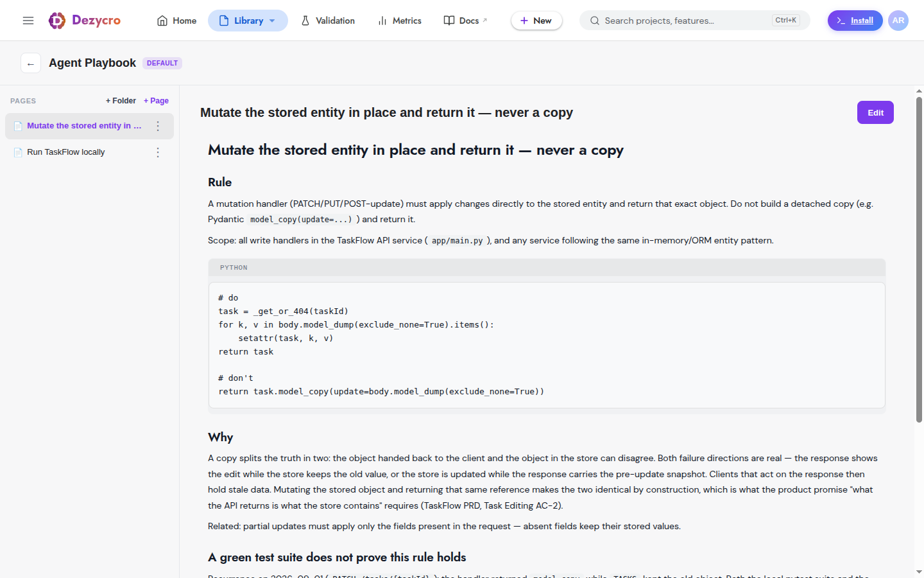Image resolution: width=924 pixels, height=578 pixels.
Task: Click the page icon next to Run TaskFlow locally
Action: tap(18, 152)
